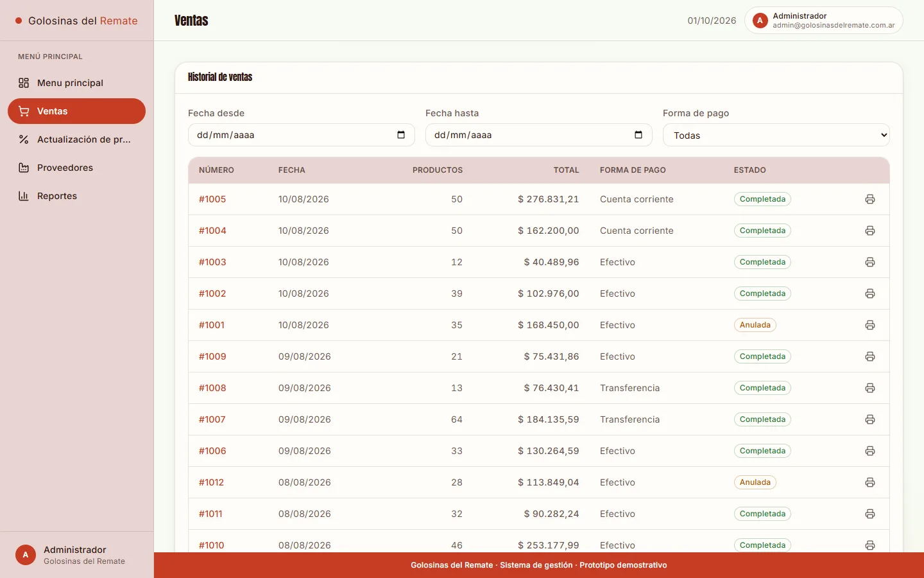This screenshot has width=924, height=578.
Task: Click Administrador profile at sidebar bottom
Action: click(77, 555)
